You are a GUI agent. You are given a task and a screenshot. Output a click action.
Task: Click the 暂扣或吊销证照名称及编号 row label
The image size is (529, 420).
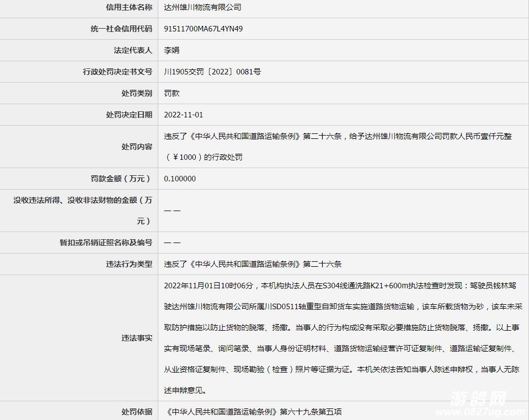(106, 243)
